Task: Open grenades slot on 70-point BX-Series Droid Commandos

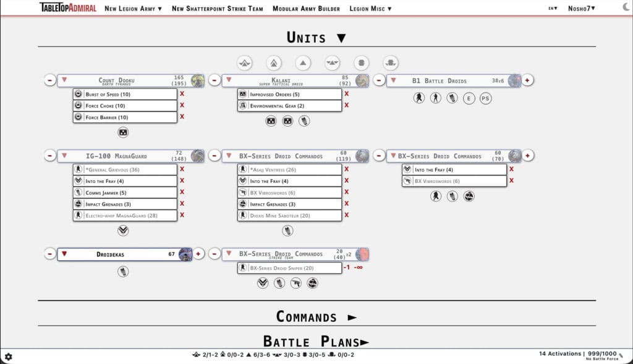Action: click(x=469, y=196)
